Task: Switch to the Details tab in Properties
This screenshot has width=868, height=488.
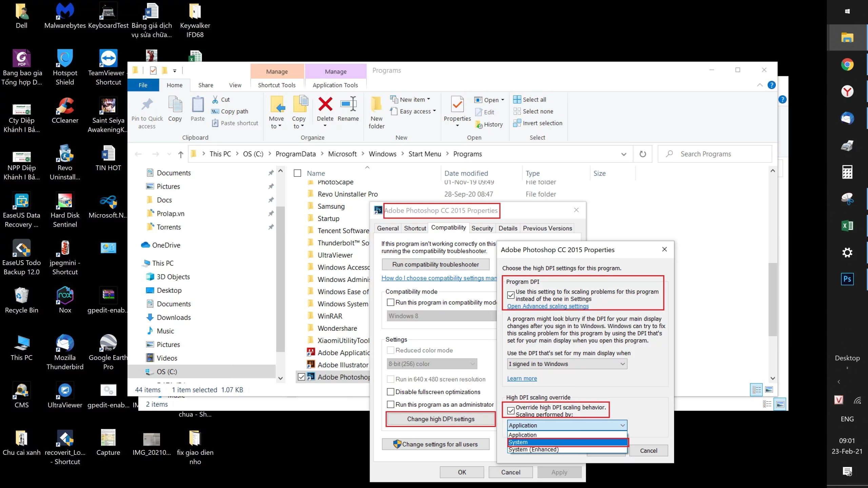Action: tap(508, 228)
